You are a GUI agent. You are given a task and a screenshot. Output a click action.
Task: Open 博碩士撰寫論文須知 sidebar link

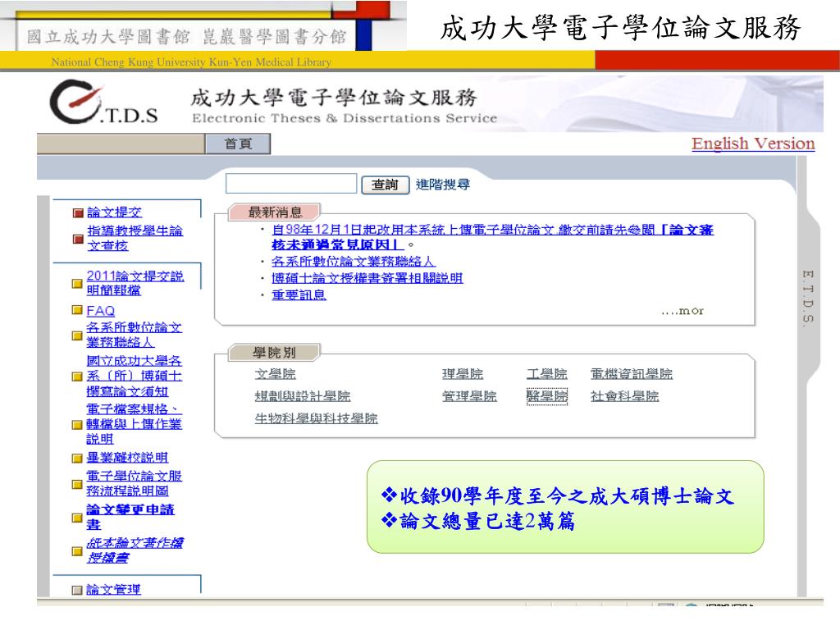pyautogui.click(x=134, y=376)
